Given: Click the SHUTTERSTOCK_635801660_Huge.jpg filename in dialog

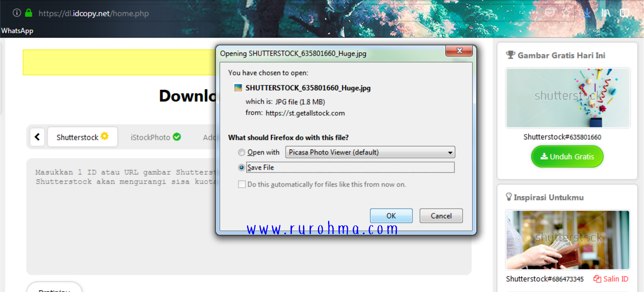Looking at the screenshot, I should point(308,88).
